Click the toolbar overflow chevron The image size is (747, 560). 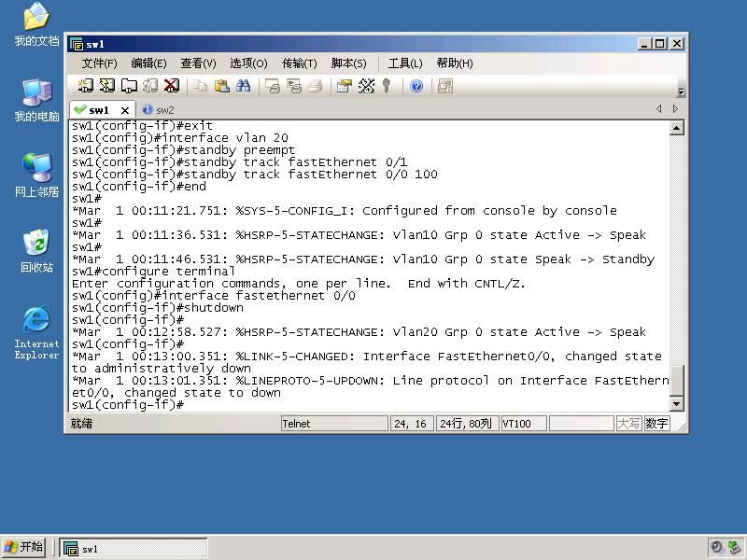[682, 91]
